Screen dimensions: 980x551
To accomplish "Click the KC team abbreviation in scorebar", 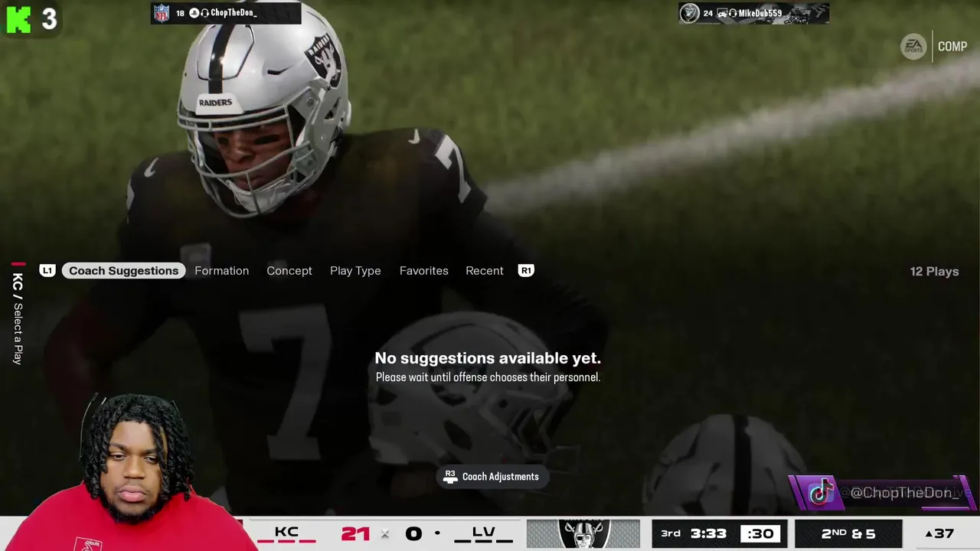I will pos(286,532).
